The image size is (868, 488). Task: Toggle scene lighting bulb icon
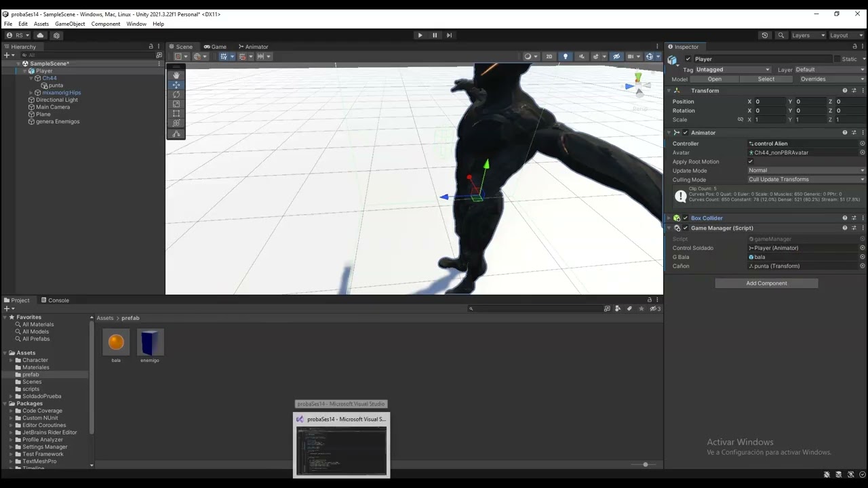tap(565, 56)
